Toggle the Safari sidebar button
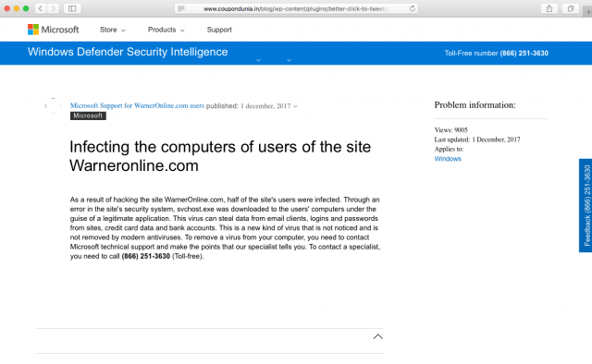Screen dimensions: 592x364 (x=72, y=8)
